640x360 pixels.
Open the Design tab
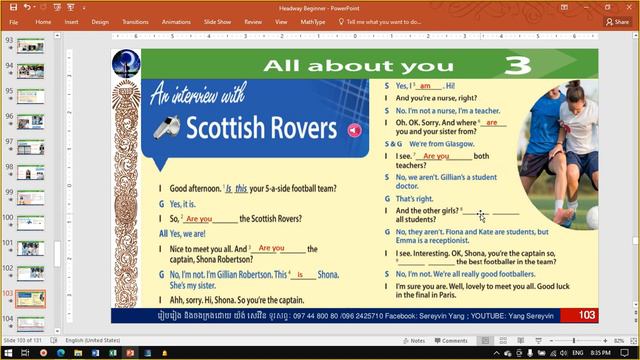(x=100, y=22)
